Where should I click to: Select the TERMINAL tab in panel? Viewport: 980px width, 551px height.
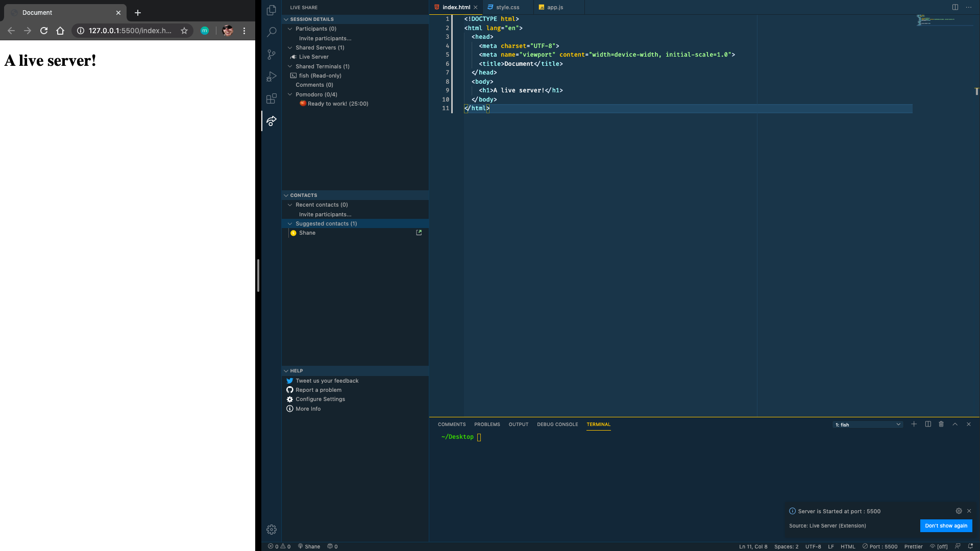click(x=598, y=424)
